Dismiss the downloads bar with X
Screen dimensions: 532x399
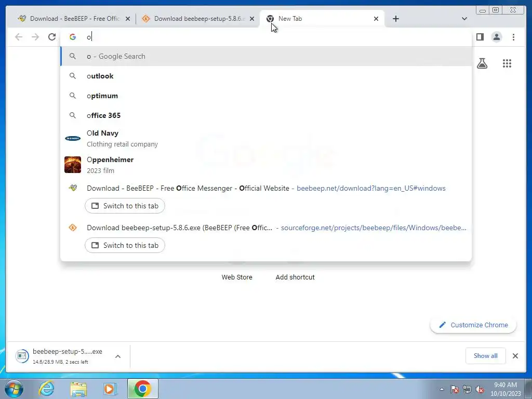[x=515, y=356]
